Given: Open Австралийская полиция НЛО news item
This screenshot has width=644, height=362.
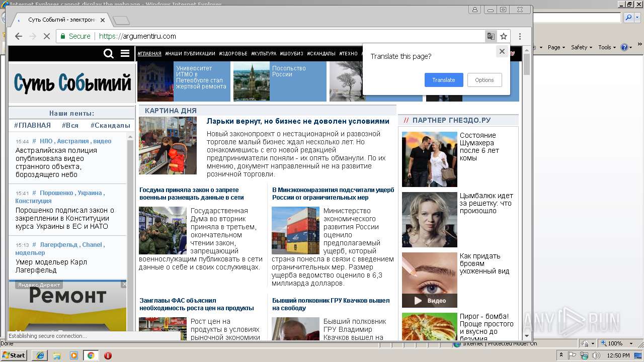Looking at the screenshot, I should [x=56, y=162].
